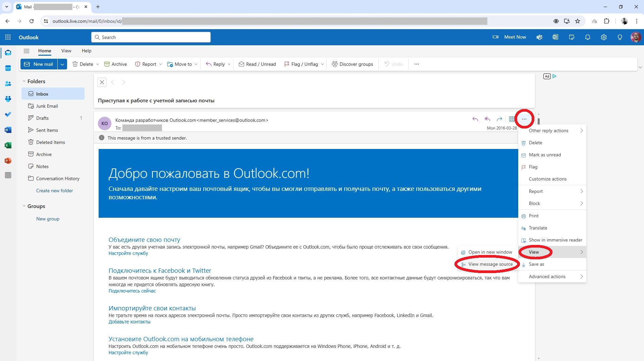Open the Drafts folder
The image size is (644, 361).
point(53,118)
